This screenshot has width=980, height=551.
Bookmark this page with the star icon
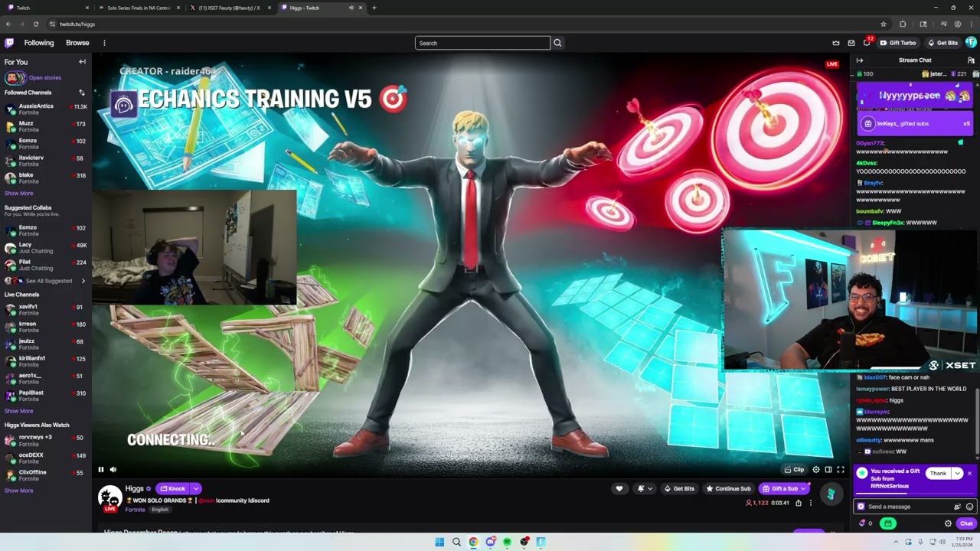[884, 24]
